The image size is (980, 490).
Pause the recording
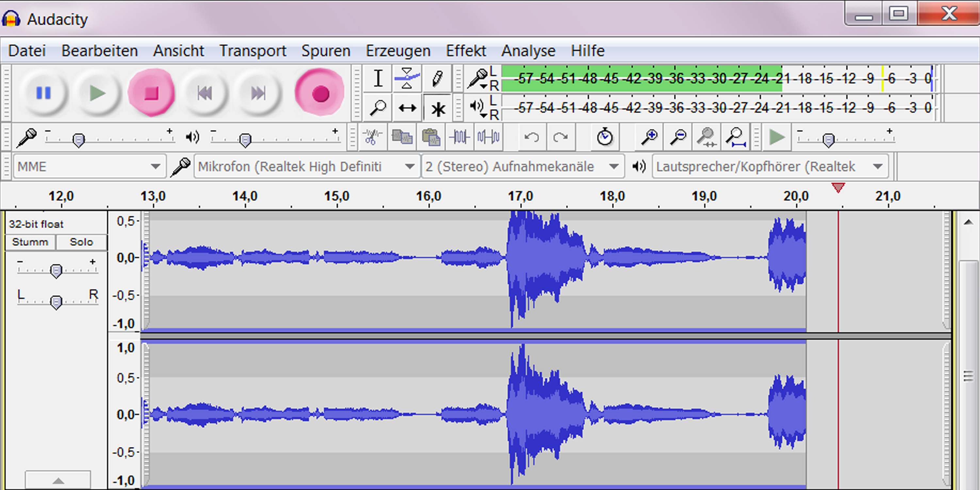(43, 93)
